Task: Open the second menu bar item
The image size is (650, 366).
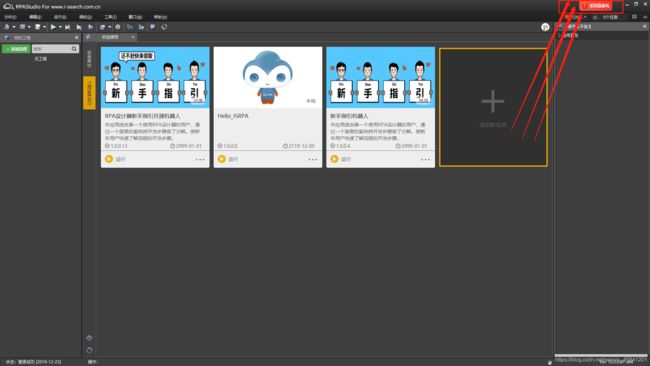Action: point(35,17)
